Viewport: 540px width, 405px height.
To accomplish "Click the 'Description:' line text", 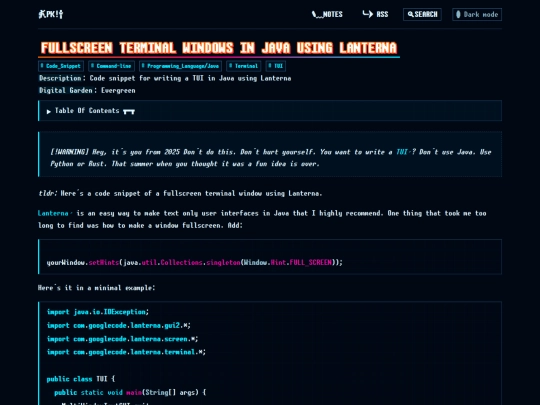I will pyautogui.click(x=165, y=78).
